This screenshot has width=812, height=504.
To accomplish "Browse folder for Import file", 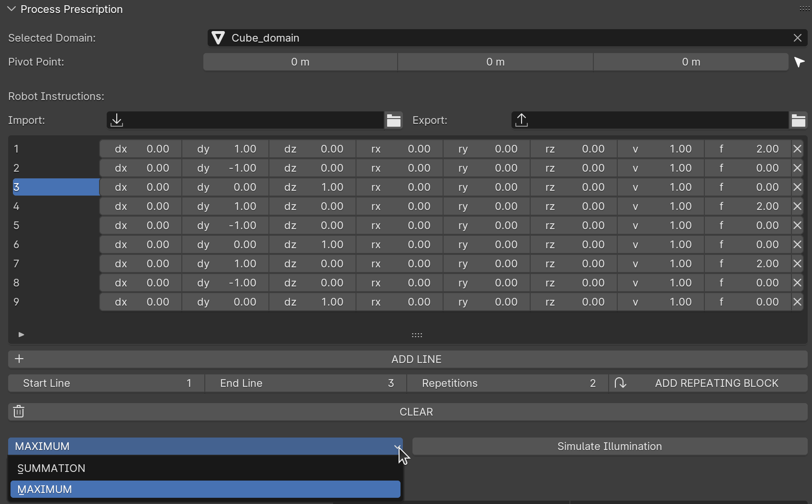I will (x=393, y=121).
